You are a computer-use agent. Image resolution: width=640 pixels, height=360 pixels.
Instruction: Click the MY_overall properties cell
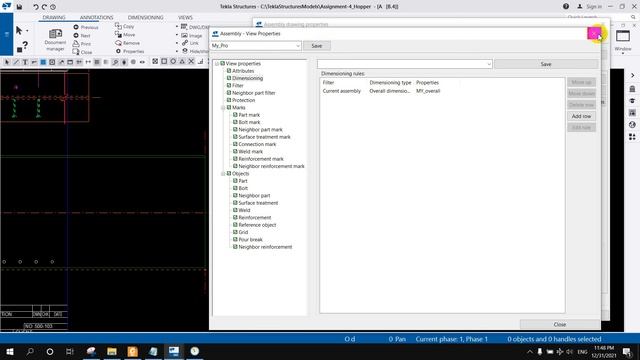click(428, 91)
